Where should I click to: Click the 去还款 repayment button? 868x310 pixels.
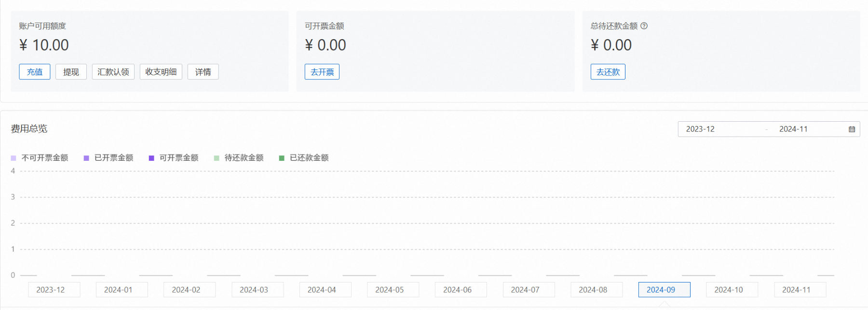click(x=608, y=72)
